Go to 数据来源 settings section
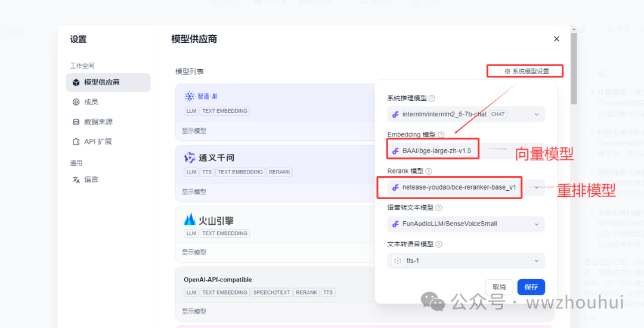This screenshot has height=328, width=644. coord(98,122)
